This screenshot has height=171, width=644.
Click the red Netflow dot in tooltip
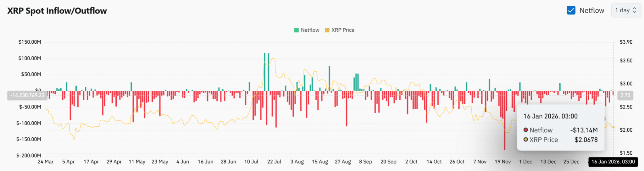(526, 130)
